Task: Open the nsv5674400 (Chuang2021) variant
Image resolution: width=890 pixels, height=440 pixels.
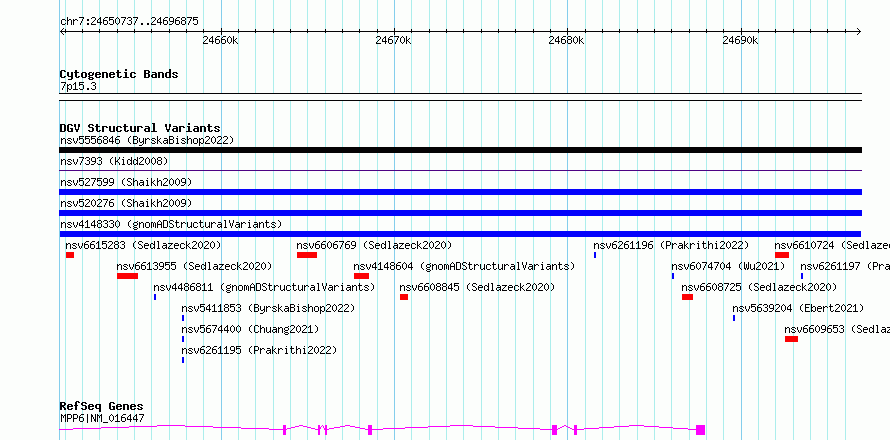Action: 250,329
